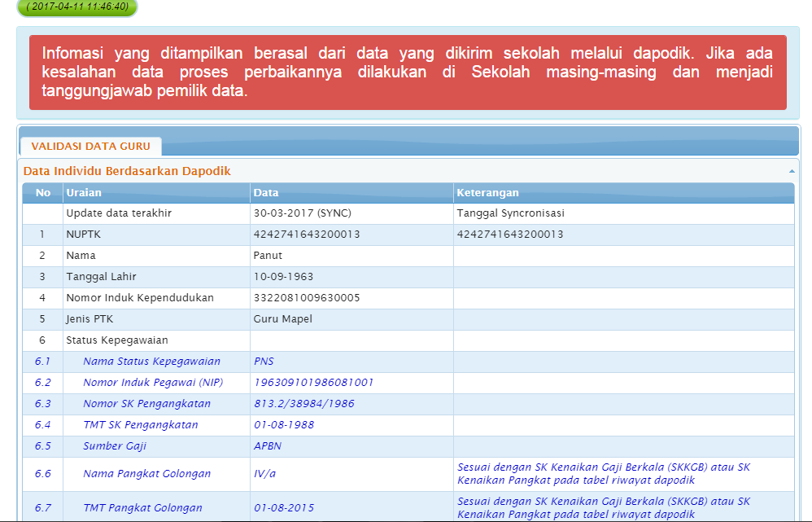Select the Uraian column header
Image resolution: width=812 pixels, height=522 pixels.
click(156, 192)
